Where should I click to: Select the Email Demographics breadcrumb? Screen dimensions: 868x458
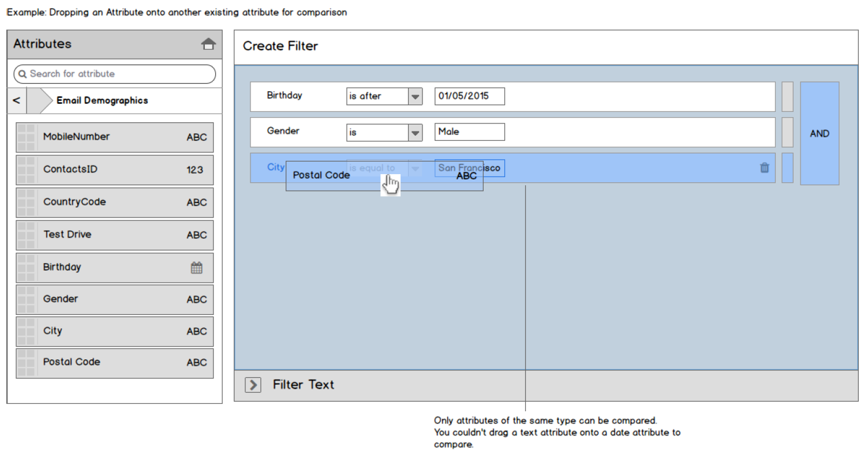(x=102, y=100)
